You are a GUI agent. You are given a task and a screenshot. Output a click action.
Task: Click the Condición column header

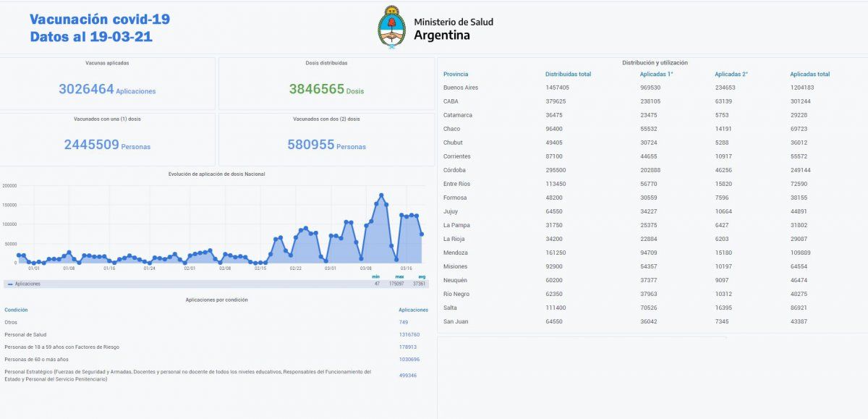(15, 309)
